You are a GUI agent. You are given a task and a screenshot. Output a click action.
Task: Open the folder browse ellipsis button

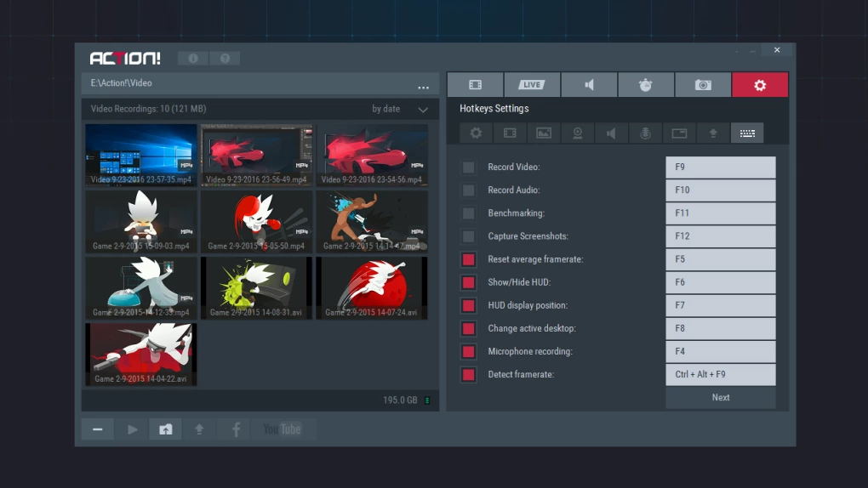[x=423, y=87]
